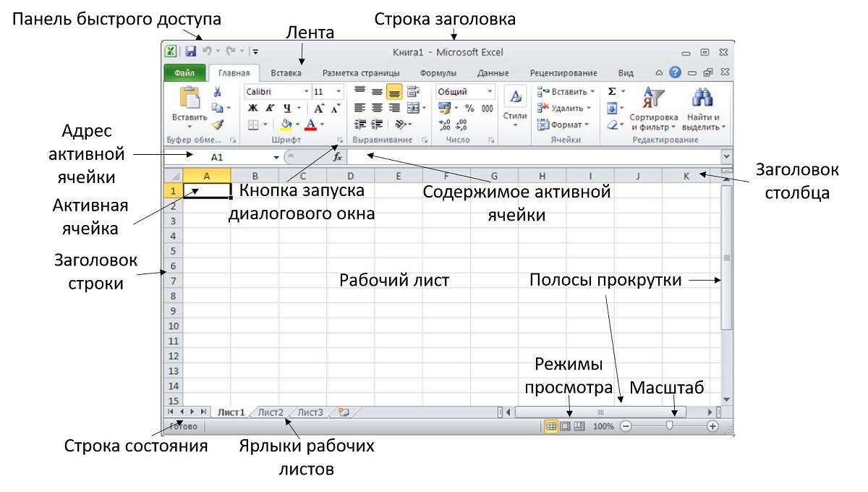Click the zoom out minus button

(626, 427)
